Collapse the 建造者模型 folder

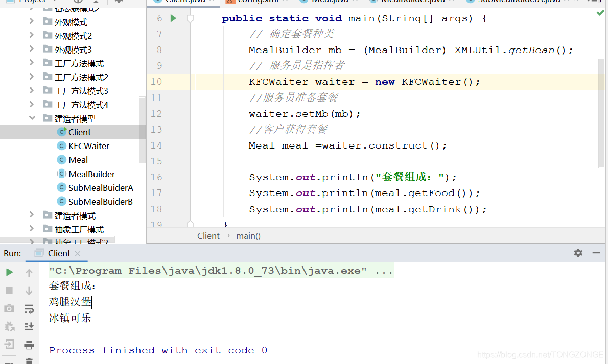32,118
